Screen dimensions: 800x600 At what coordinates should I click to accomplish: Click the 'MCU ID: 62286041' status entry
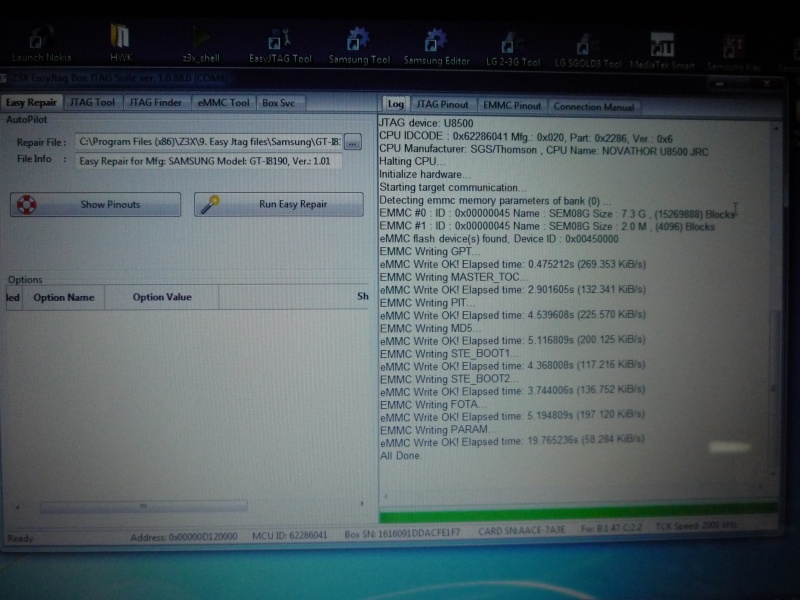289,535
